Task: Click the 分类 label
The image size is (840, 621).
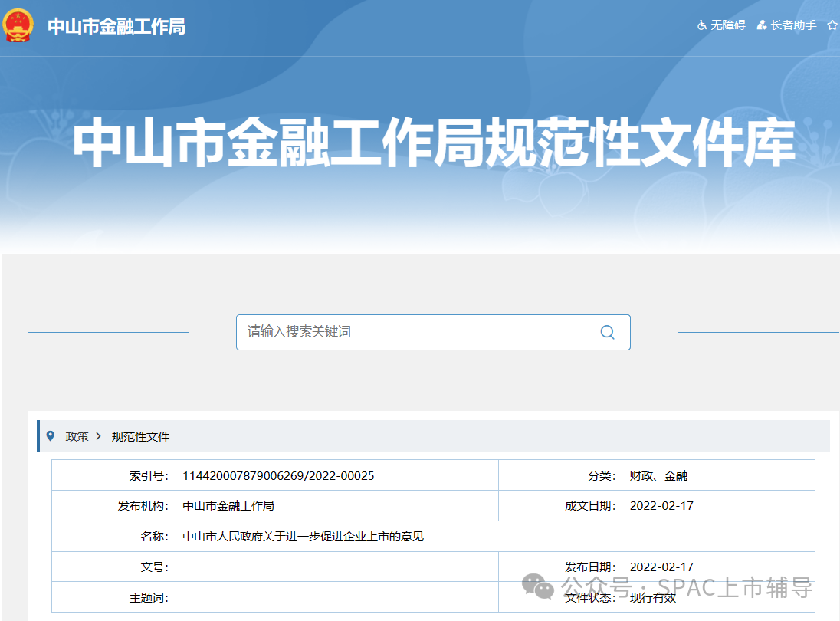Action: click(x=602, y=476)
